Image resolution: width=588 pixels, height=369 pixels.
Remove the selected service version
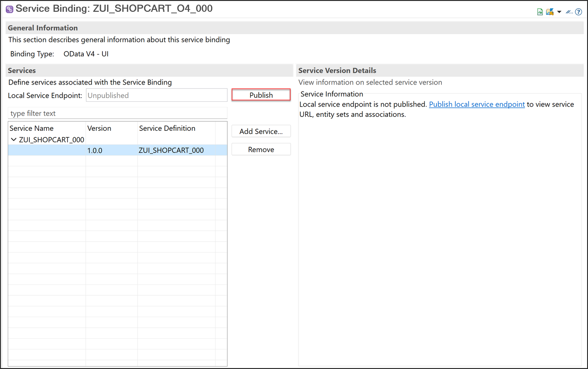(261, 150)
